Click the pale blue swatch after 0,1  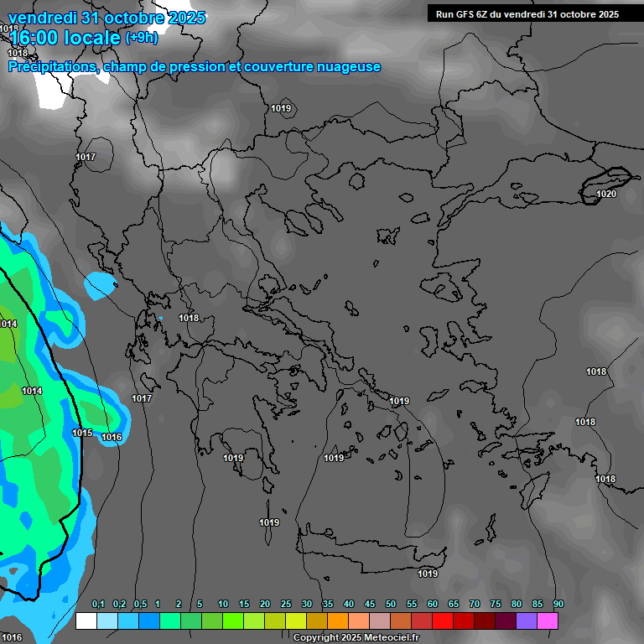(106, 621)
